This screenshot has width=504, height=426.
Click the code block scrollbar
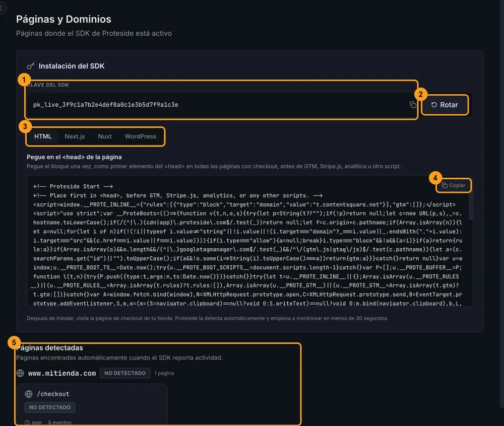point(471,206)
